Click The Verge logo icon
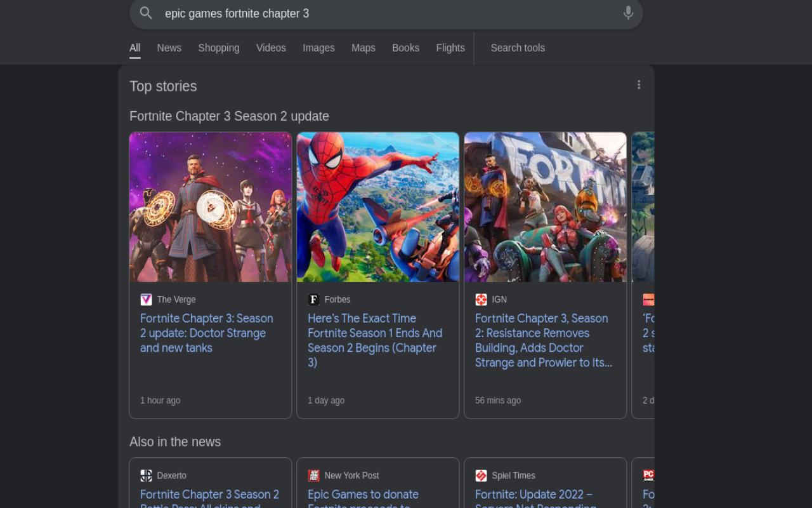The width and height of the screenshot is (812, 508). [146, 299]
